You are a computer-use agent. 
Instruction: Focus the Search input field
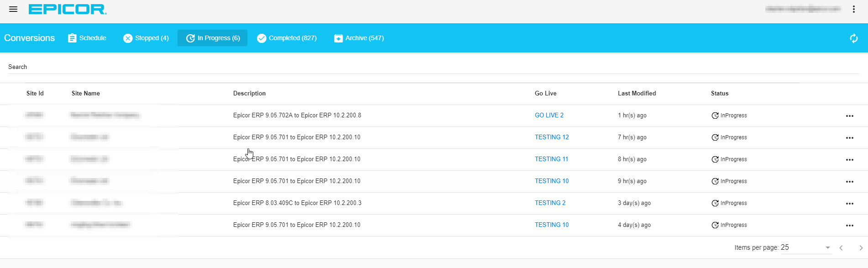tap(434, 67)
